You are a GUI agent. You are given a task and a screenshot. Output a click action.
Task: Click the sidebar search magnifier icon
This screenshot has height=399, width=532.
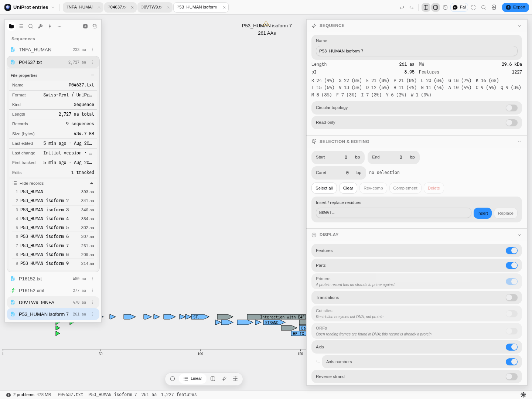[31, 26]
